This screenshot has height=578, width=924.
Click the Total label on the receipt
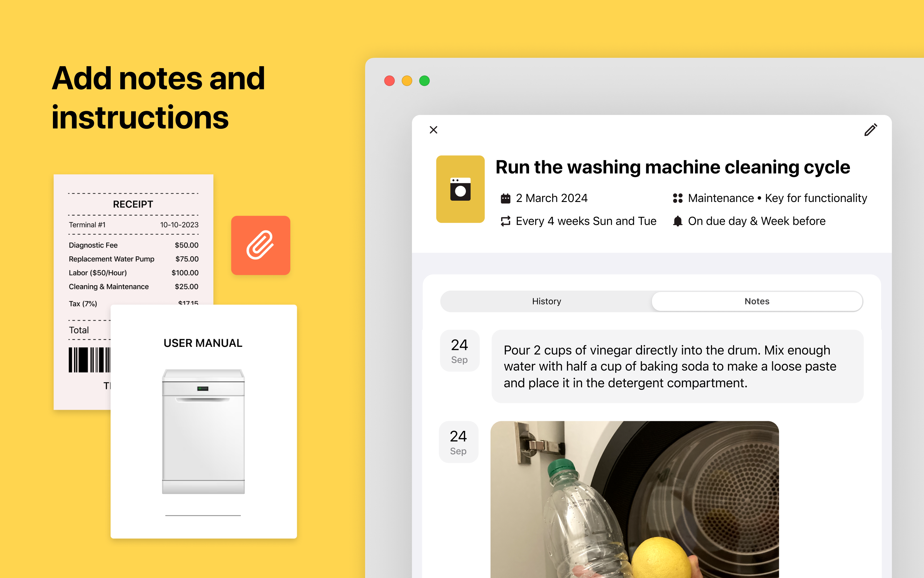tap(79, 330)
